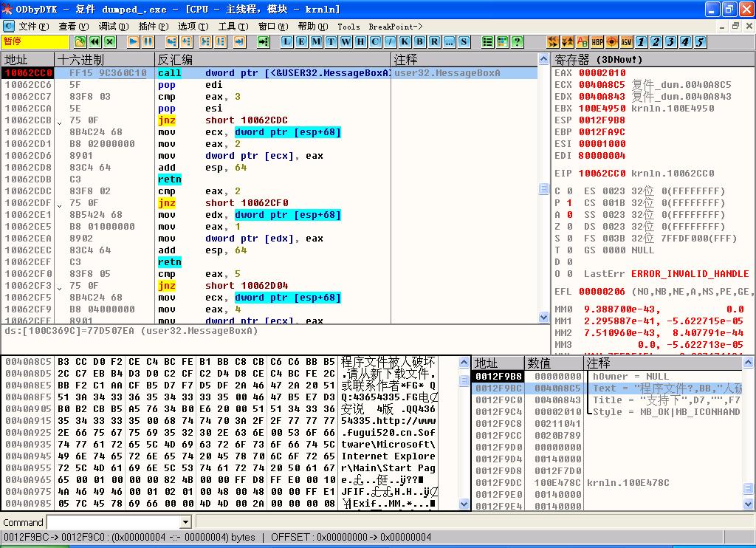Viewport: 756px width, 548px height.
Task: Click numbered toolbar button 5
Action: [x=700, y=42]
